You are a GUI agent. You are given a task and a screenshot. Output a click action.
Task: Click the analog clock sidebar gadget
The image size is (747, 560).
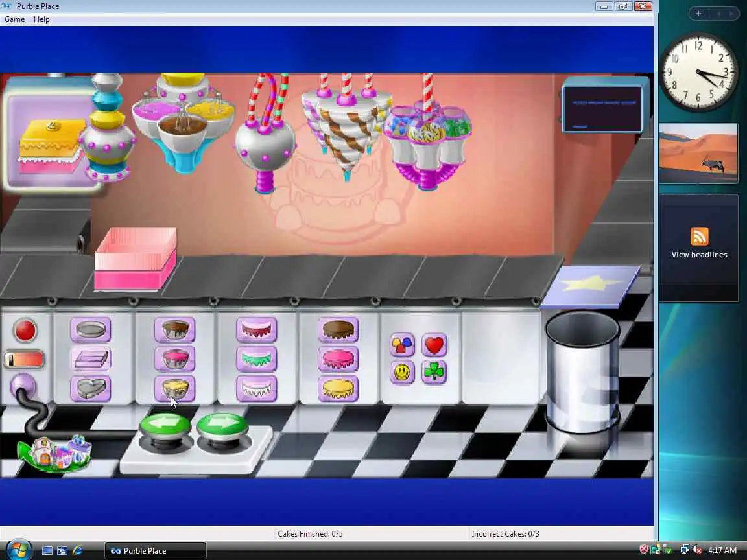pyautogui.click(x=699, y=73)
